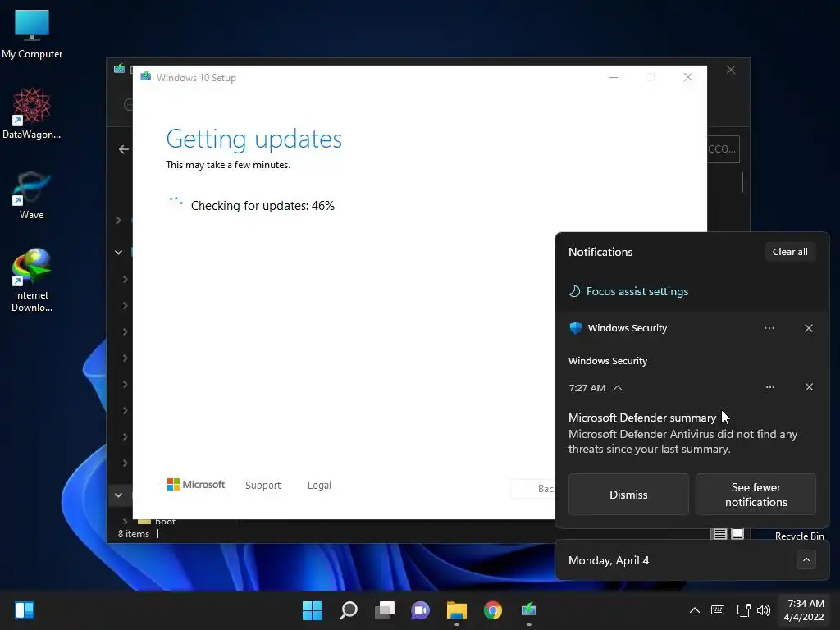The height and width of the screenshot is (630, 840).
Task: Open the Microsoft Defender summary message
Action: [x=683, y=433]
